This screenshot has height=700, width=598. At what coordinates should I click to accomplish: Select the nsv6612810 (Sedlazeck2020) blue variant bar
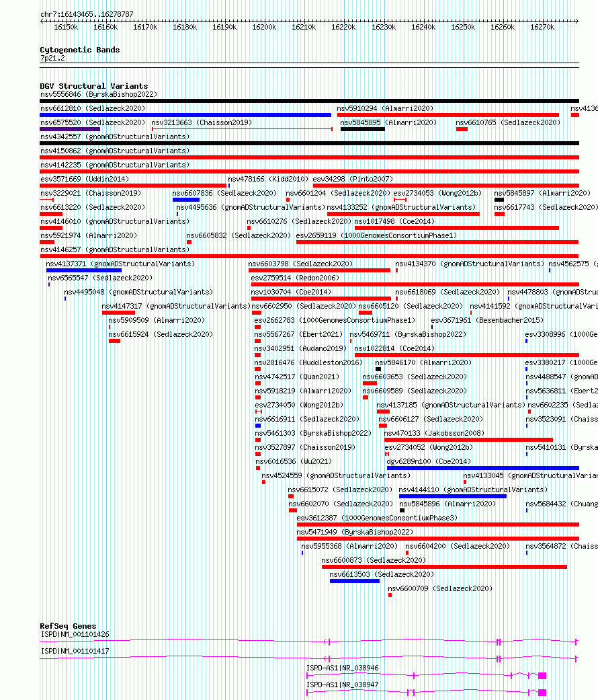click(x=185, y=115)
